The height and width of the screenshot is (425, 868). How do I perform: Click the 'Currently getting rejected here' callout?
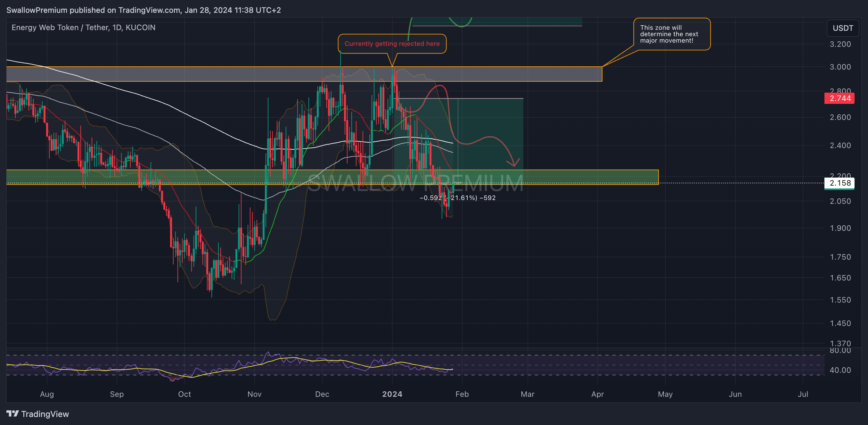[x=392, y=44]
